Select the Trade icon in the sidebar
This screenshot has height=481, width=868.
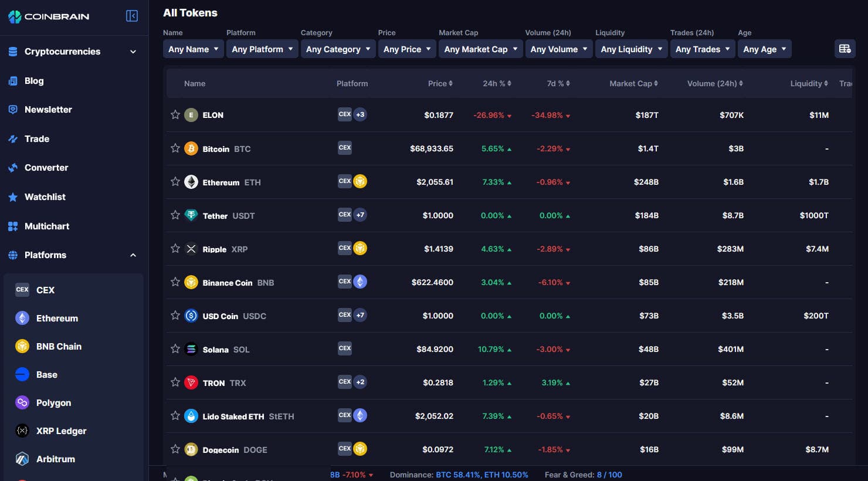click(x=12, y=138)
